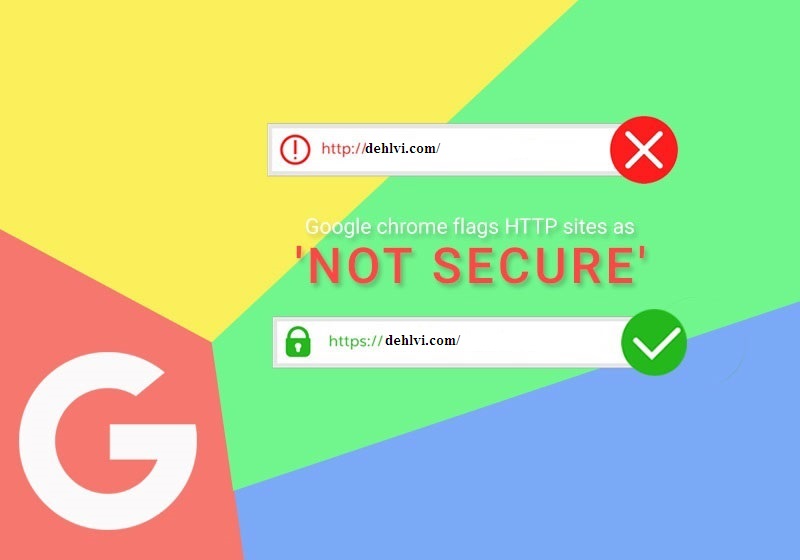Click the white Google G logo

pos(108,441)
